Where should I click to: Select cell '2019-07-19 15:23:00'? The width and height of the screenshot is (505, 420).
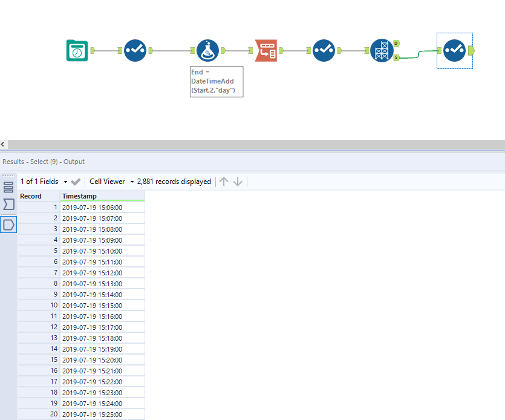tap(102, 393)
